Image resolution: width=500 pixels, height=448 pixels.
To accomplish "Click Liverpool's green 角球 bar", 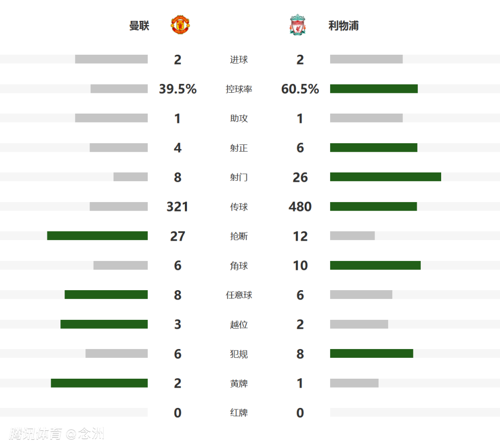I will [375, 266].
